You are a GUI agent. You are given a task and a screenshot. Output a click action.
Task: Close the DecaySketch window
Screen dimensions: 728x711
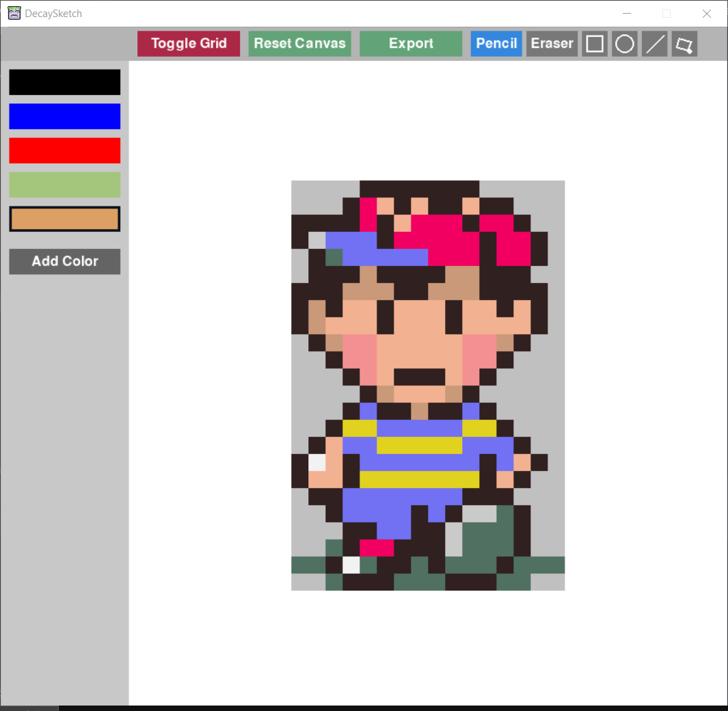pyautogui.click(x=707, y=14)
